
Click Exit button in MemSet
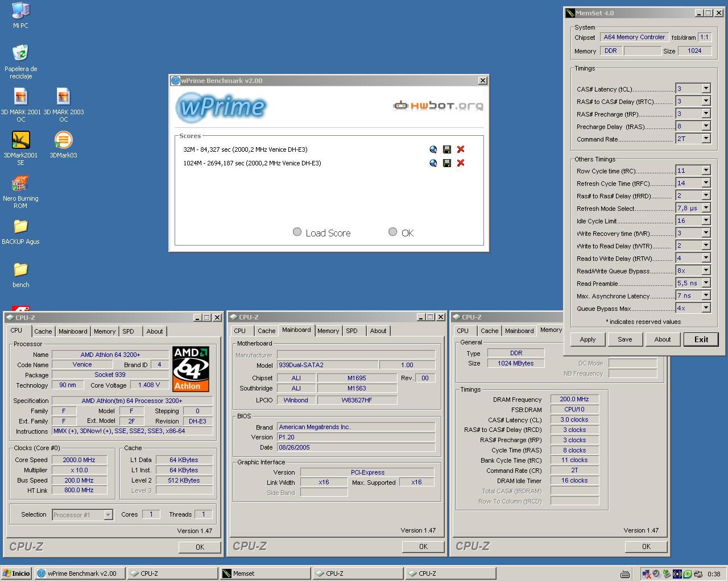(701, 339)
